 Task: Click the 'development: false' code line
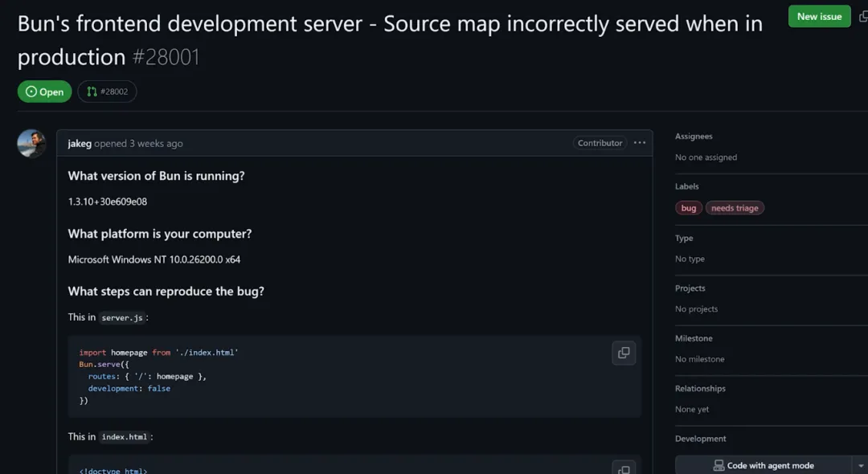(129, 388)
